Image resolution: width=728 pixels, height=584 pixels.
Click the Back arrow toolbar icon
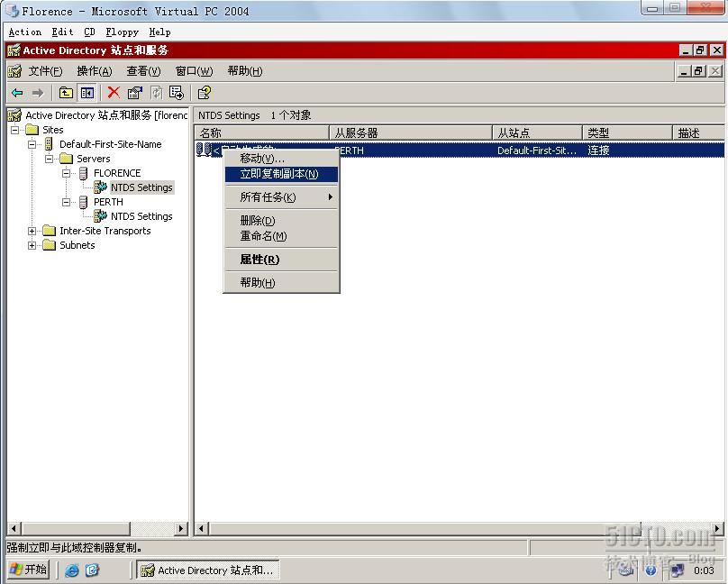18,93
